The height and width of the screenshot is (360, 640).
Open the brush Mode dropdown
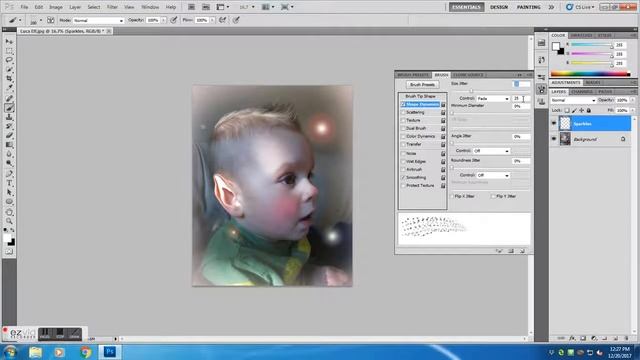pyautogui.click(x=98, y=20)
